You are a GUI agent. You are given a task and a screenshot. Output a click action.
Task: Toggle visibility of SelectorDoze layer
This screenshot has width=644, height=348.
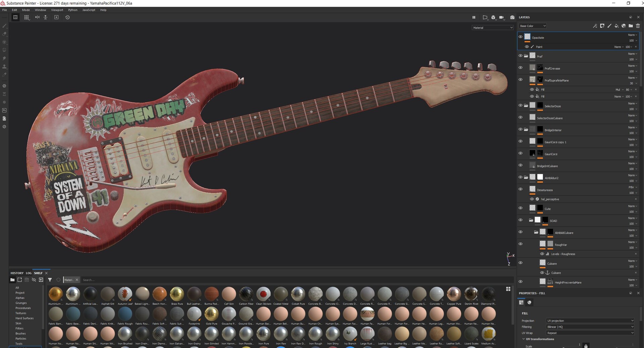[520, 105]
